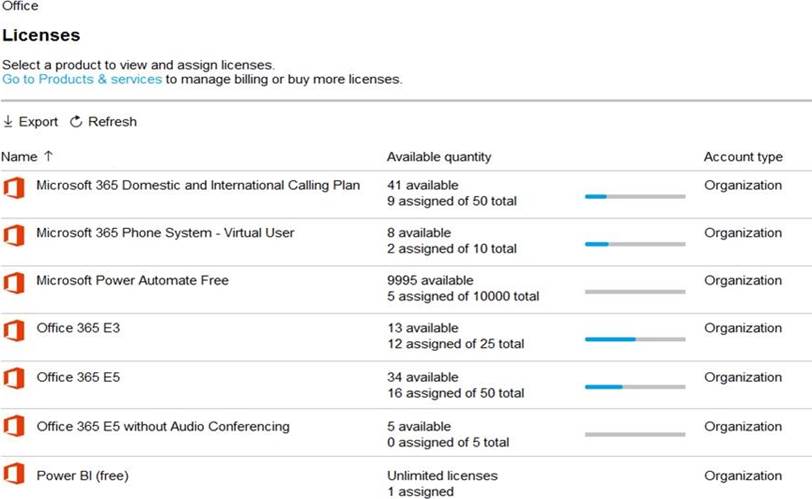Click the Office icon beside Power BI (free)
The width and height of the screenshot is (812, 499).
tap(13, 476)
